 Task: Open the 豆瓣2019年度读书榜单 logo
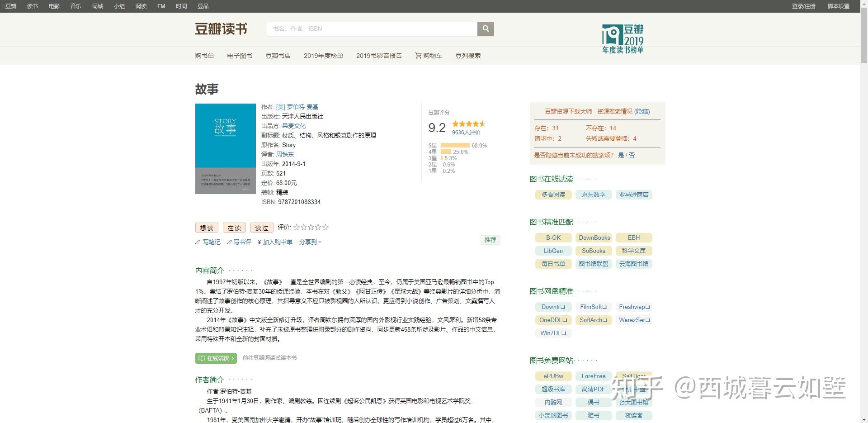point(623,39)
